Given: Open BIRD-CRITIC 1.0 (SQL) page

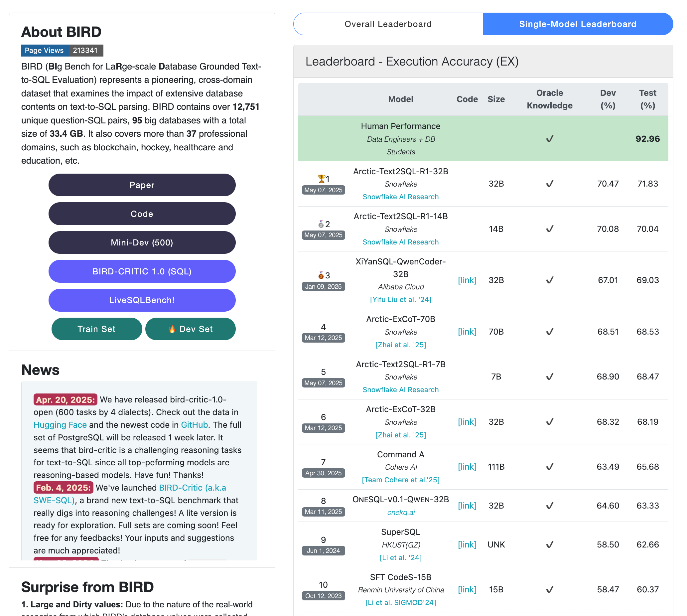Looking at the screenshot, I should (142, 271).
